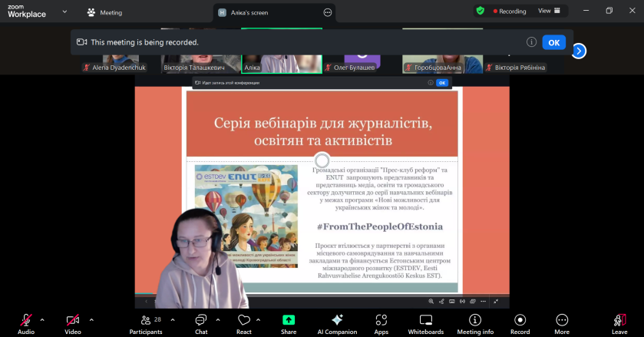Click the #FromThePeopleOfEstonia hashtag text
The height and width of the screenshot is (337, 644).
coord(380,226)
